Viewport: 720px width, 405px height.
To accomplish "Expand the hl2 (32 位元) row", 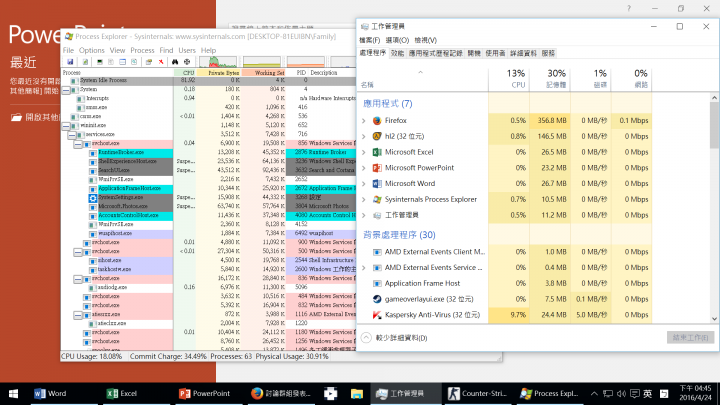I will [x=364, y=136].
